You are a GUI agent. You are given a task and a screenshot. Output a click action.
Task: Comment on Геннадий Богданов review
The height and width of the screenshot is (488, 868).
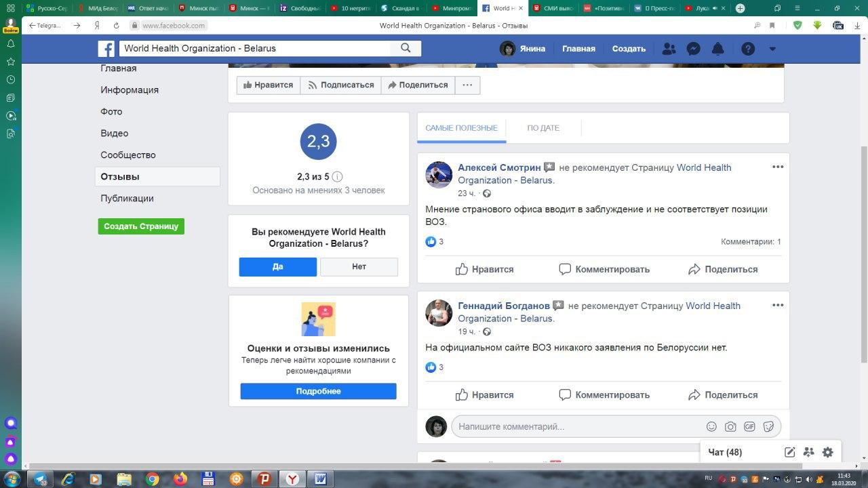[604, 394]
